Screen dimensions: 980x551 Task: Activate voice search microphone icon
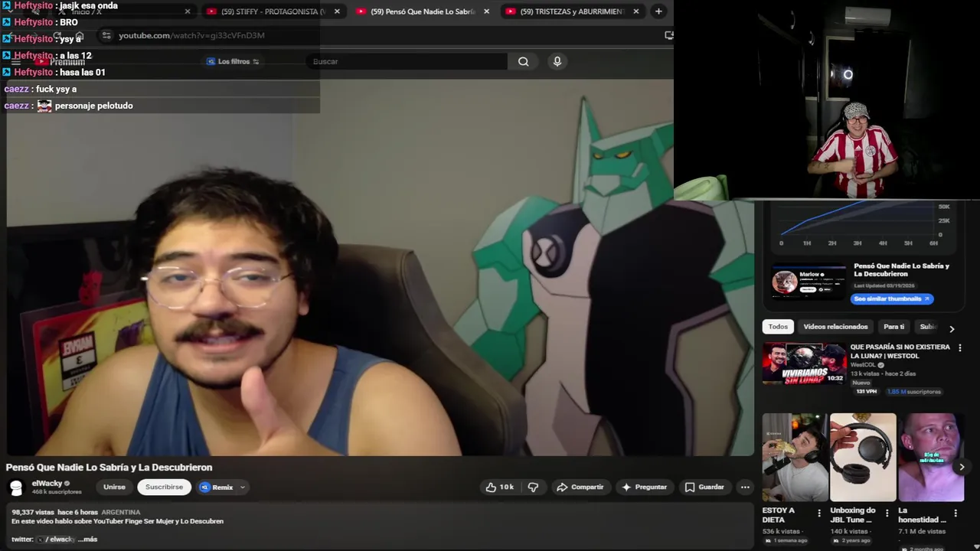pos(557,61)
